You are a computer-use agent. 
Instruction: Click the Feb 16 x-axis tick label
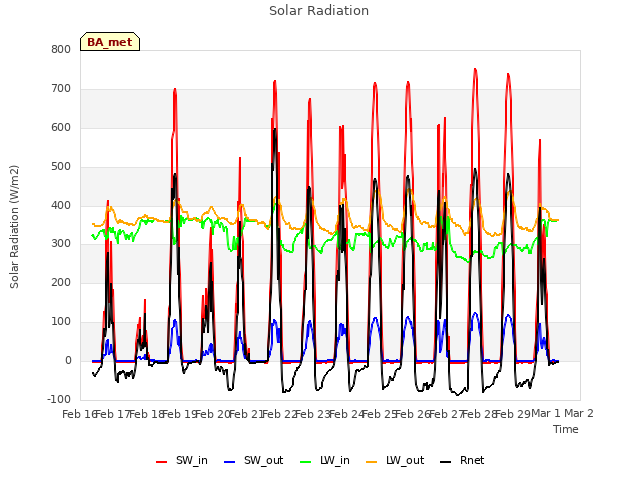(x=79, y=414)
